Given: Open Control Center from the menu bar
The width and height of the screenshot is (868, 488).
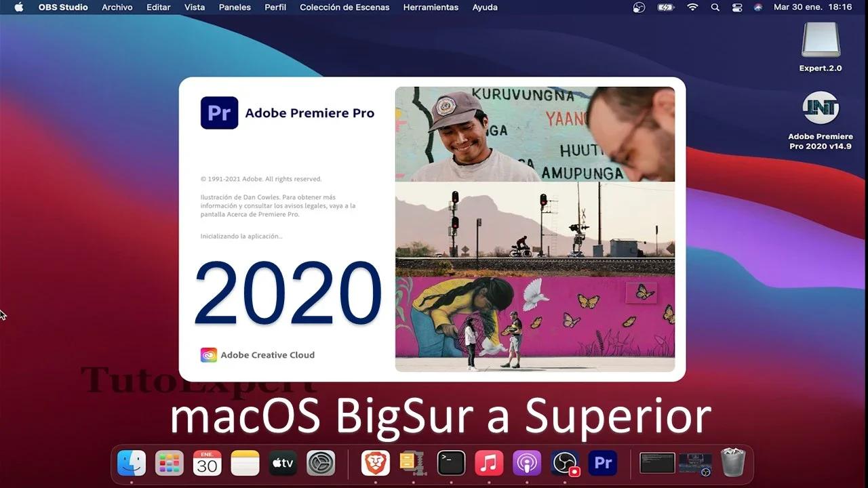Looking at the screenshot, I should [737, 7].
